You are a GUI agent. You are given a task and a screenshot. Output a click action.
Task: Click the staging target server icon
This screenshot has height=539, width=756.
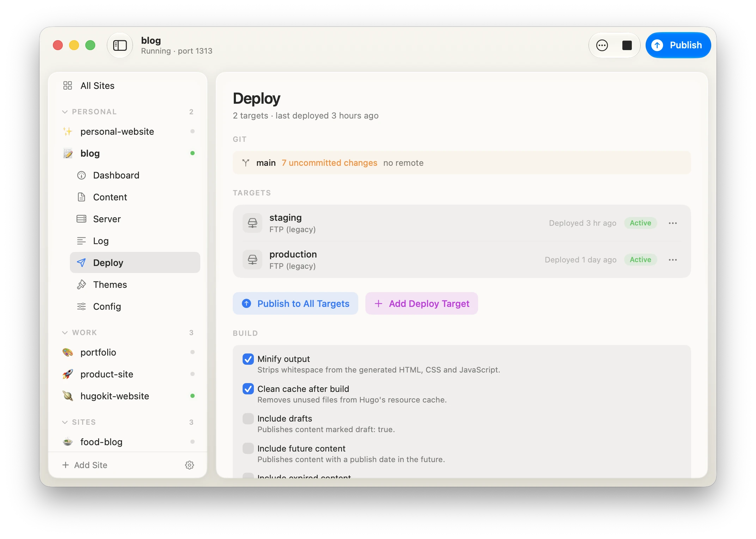(x=252, y=223)
